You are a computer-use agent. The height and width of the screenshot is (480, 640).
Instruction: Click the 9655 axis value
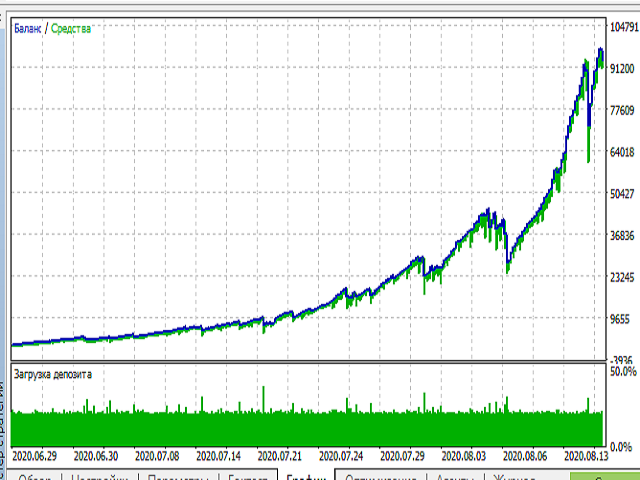[x=620, y=319]
